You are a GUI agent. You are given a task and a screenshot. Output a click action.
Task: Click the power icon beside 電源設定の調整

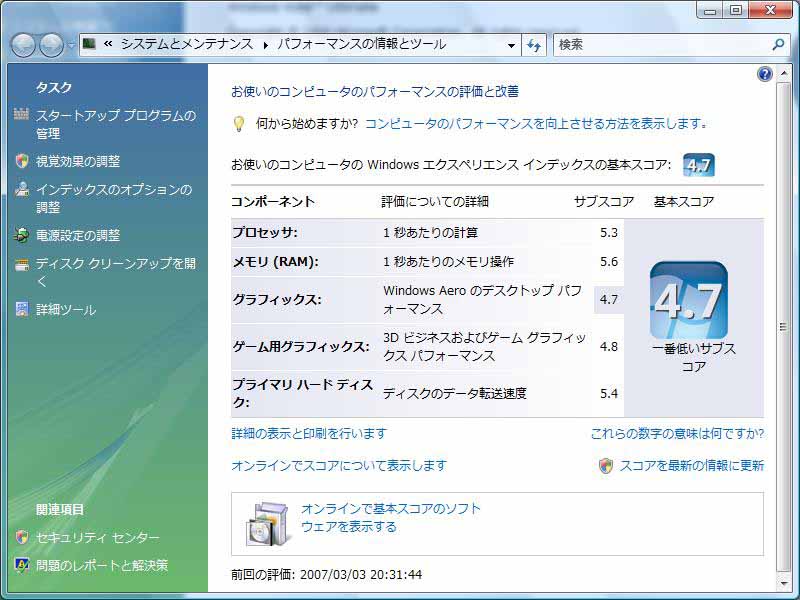click(21, 235)
